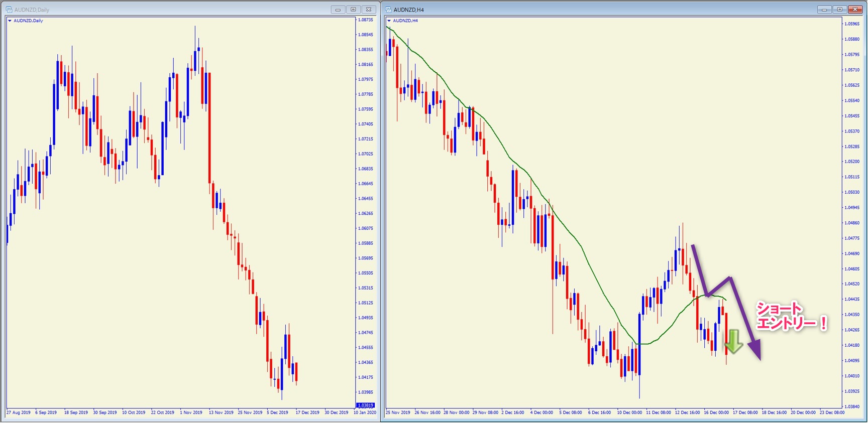Click the AUDNZD,Daily title bar text
The width and height of the screenshot is (868, 423).
(32, 10)
